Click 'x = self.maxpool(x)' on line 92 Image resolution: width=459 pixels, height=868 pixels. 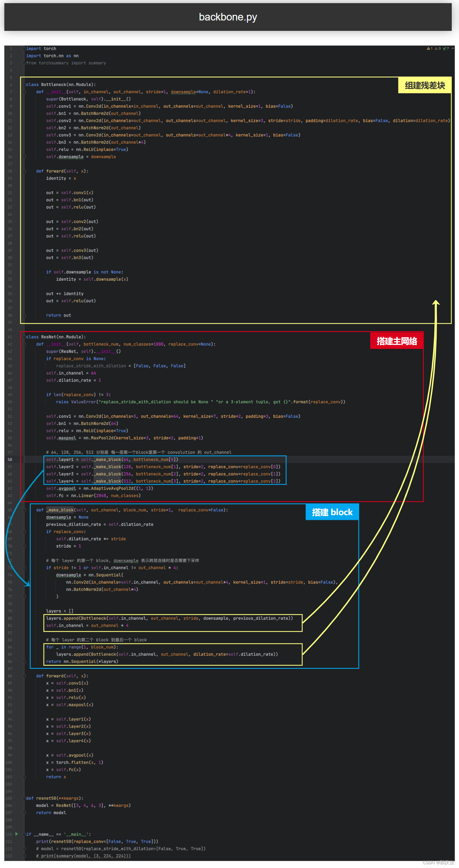[x=70, y=705]
